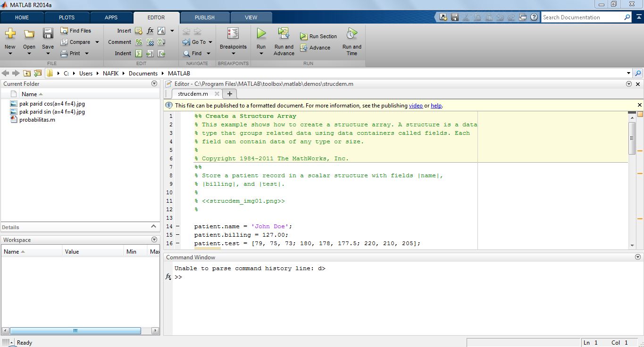Viewport: 644px width, 347px height.
Task: Click the Run and Time icon
Action: click(352, 33)
